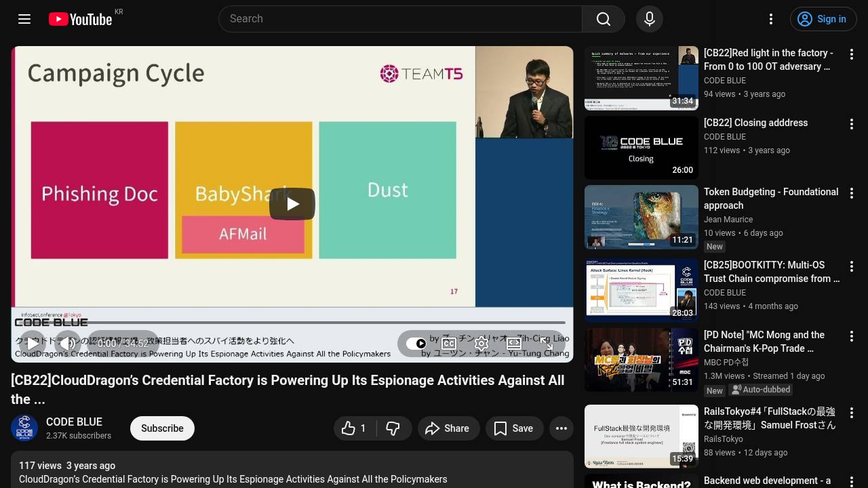Screen dimensions: 868x488
Task: Click the Auto-dubbed badge
Action: point(761,390)
